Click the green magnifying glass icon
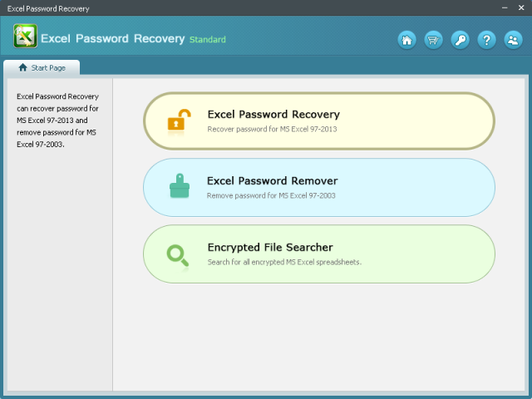 pyautogui.click(x=178, y=254)
